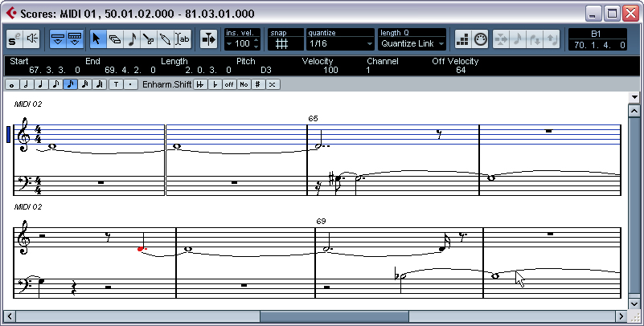Toggle the Show Info line button
Viewport: 644px width, 326px height.
pos(58,39)
